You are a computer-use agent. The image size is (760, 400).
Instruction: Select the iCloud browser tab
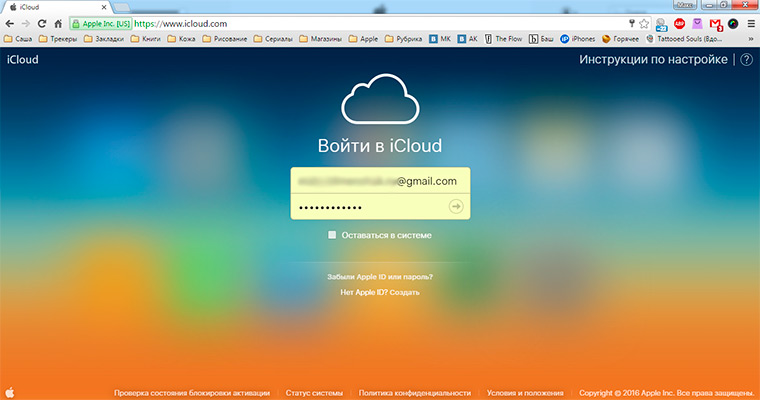point(56,7)
